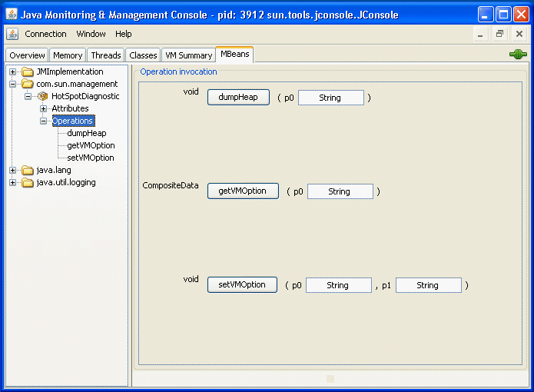Screen dimensions: 534x392
Task: Click the green connection status icon
Action: click(x=517, y=55)
